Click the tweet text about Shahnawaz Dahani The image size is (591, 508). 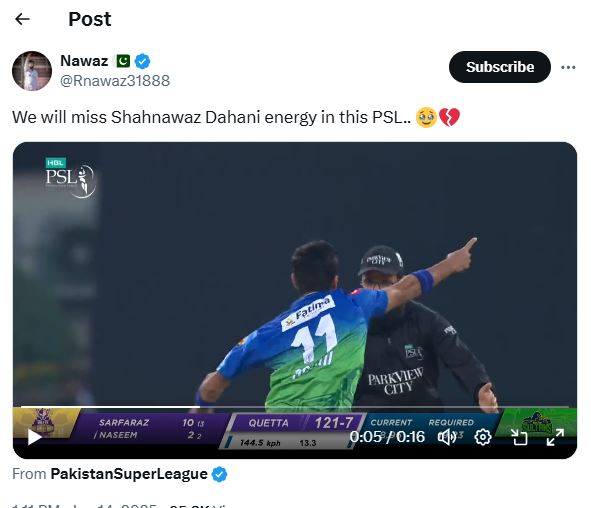pyautogui.click(x=236, y=117)
